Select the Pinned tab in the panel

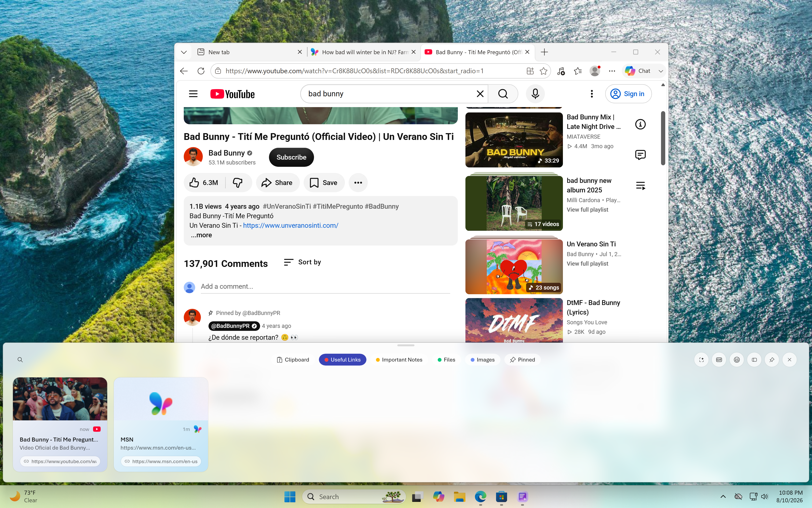523,360
